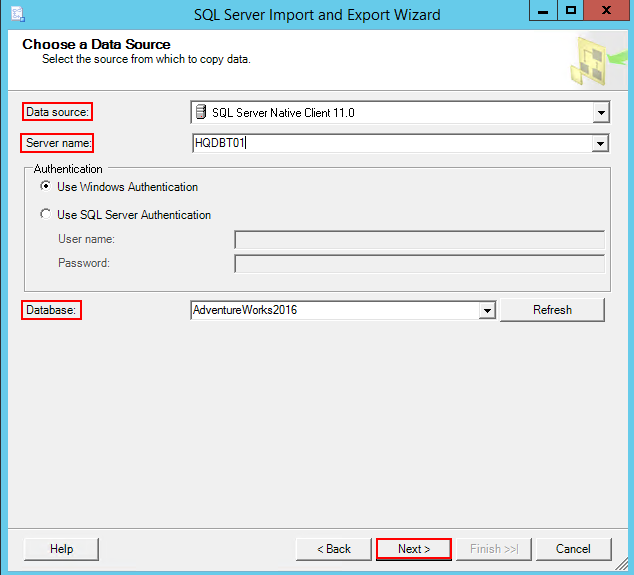
Task: Open the Database dropdown arrow
Action: pyautogui.click(x=487, y=310)
